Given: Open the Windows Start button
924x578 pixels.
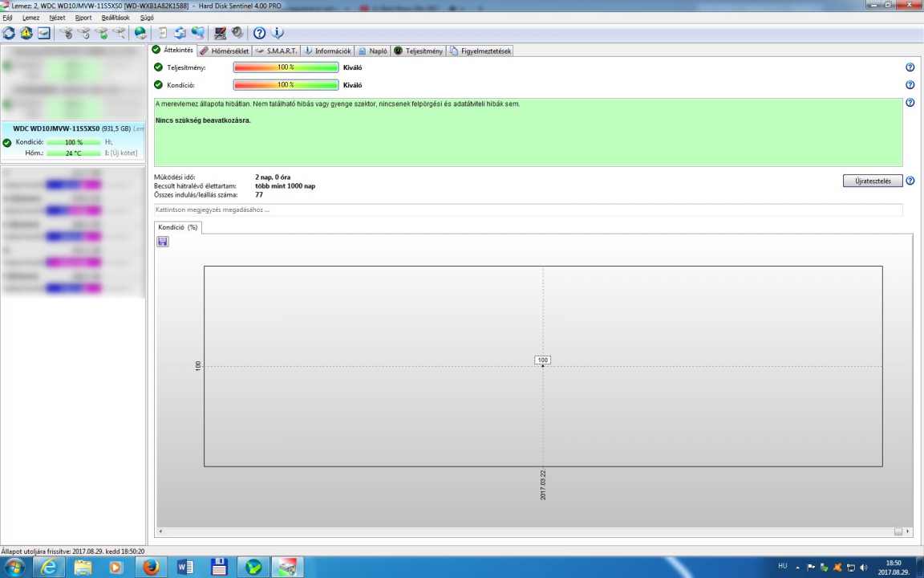Looking at the screenshot, I should click(x=14, y=568).
